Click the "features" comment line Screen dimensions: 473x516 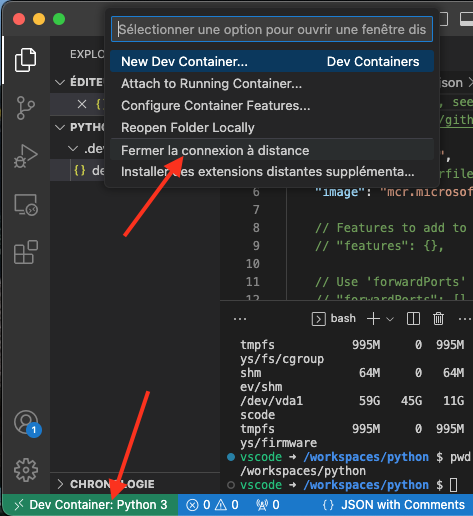tap(380, 246)
